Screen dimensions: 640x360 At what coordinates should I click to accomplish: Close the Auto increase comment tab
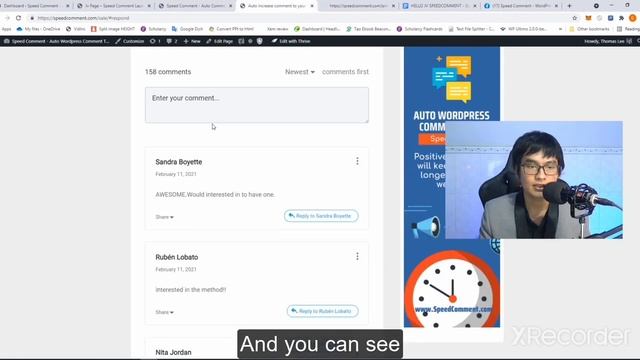[x=312, y=6]
